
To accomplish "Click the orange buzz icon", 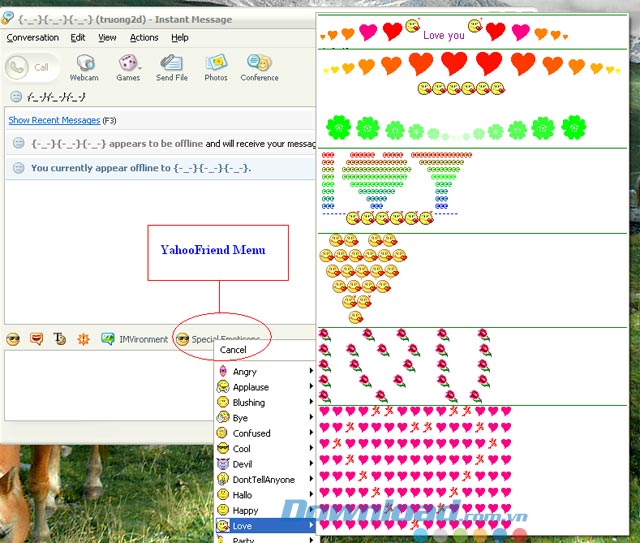I will [x=84, y=339].
